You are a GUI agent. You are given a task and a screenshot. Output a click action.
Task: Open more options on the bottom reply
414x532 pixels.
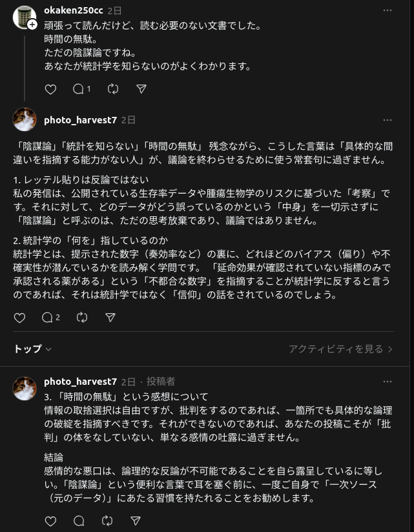(388, 382)
